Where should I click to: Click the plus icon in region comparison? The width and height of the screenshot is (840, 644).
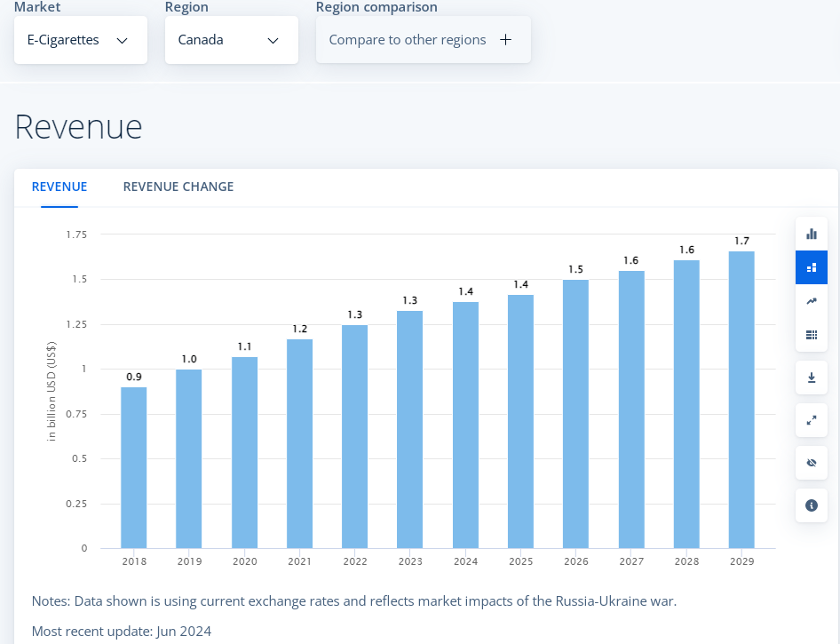[506, 40]
